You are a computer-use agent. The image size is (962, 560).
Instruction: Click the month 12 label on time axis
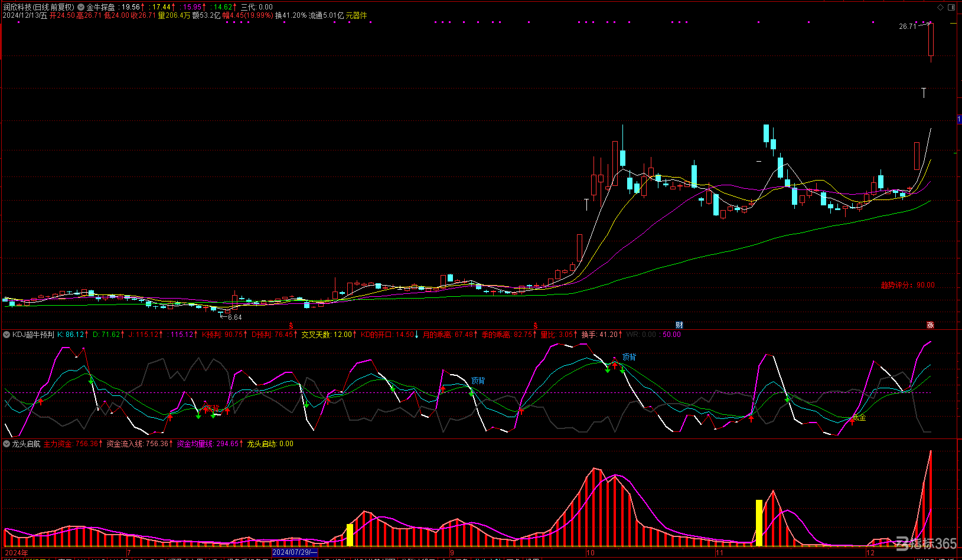click(870, 553)
